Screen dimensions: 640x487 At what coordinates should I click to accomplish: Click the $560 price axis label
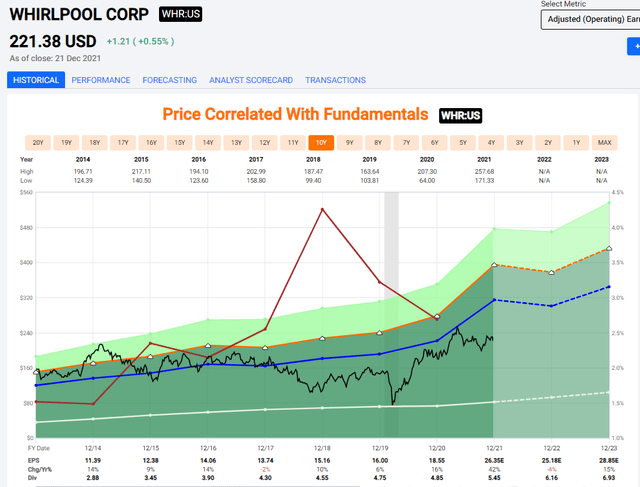pos(27,192)
